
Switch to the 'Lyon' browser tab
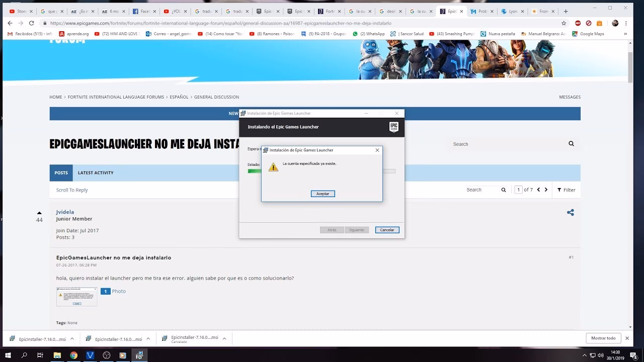[512, 11]
